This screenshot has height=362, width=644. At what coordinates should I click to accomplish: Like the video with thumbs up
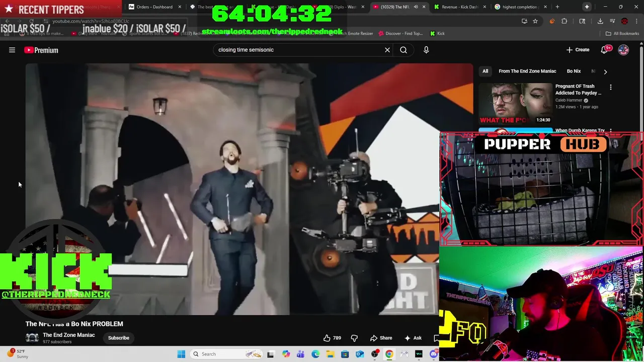332,338
